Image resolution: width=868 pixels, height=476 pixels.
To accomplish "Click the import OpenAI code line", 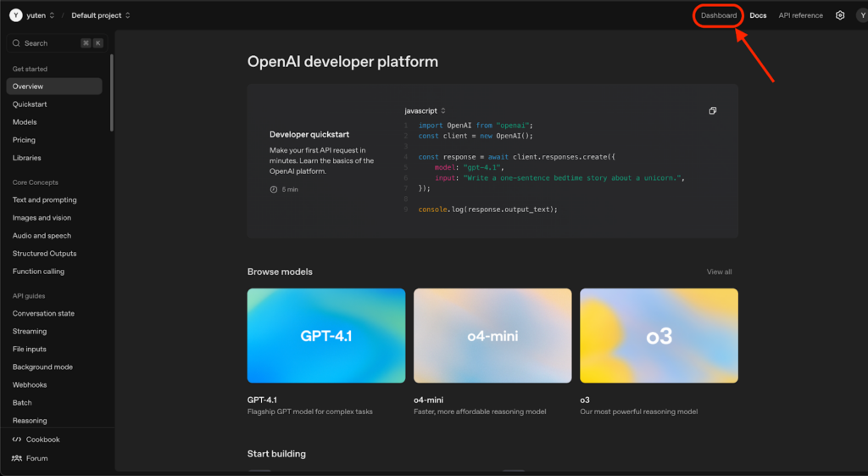I will click(476, 126).
